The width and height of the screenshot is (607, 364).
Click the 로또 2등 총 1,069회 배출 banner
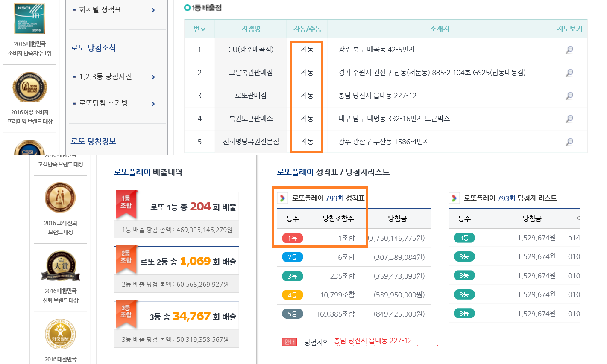click(176, 261)
